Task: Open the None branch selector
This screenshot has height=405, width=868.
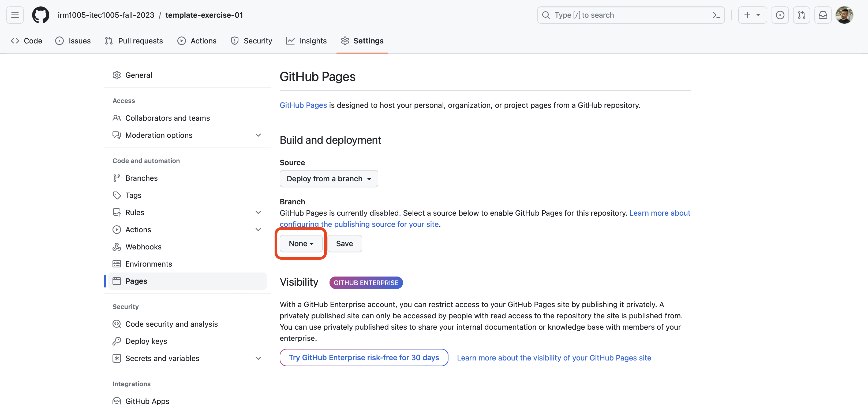Action: [301, 243]
